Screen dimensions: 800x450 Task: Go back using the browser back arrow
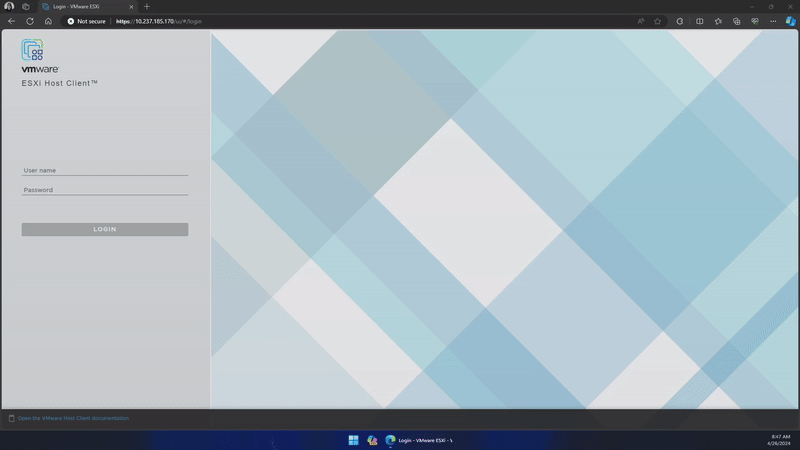pos(11,21)
